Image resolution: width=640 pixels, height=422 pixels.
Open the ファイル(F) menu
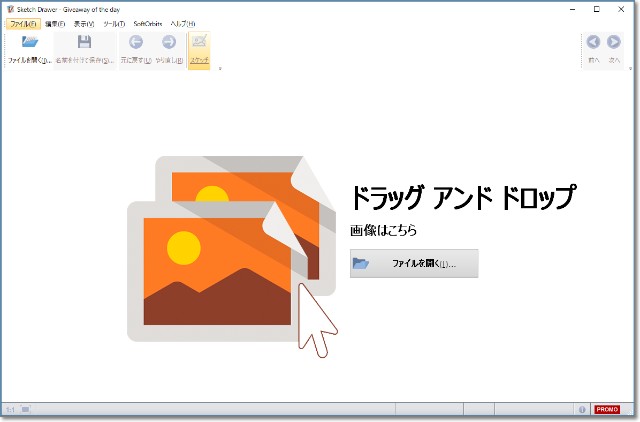point(23,23)
